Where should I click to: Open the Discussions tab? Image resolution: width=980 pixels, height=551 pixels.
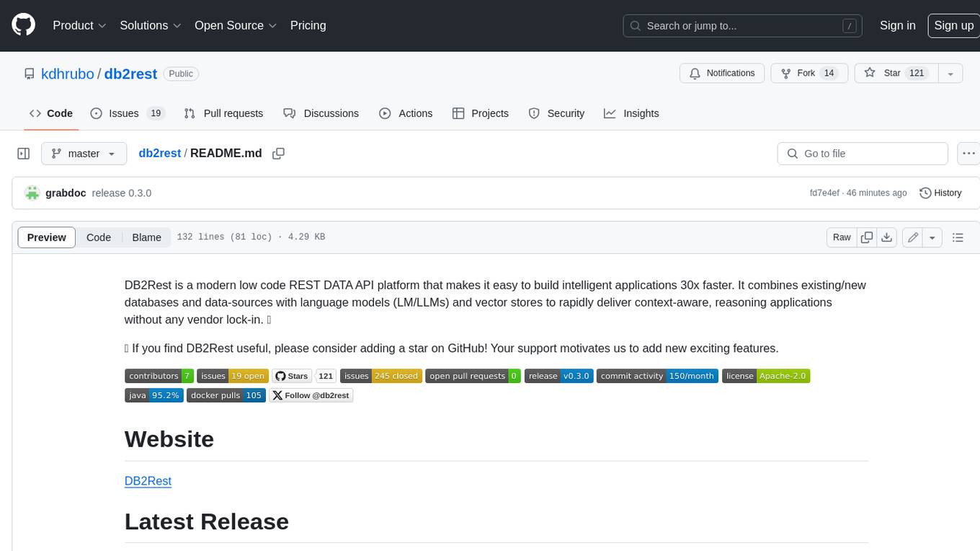coord(321,113)
